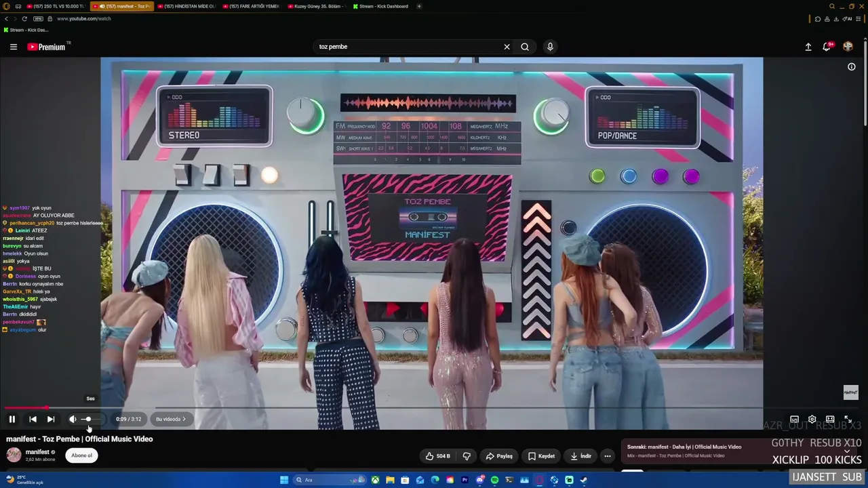Open a new browser tab
The height and width of the screenshot is (488, 868).
tap(419, 6)
